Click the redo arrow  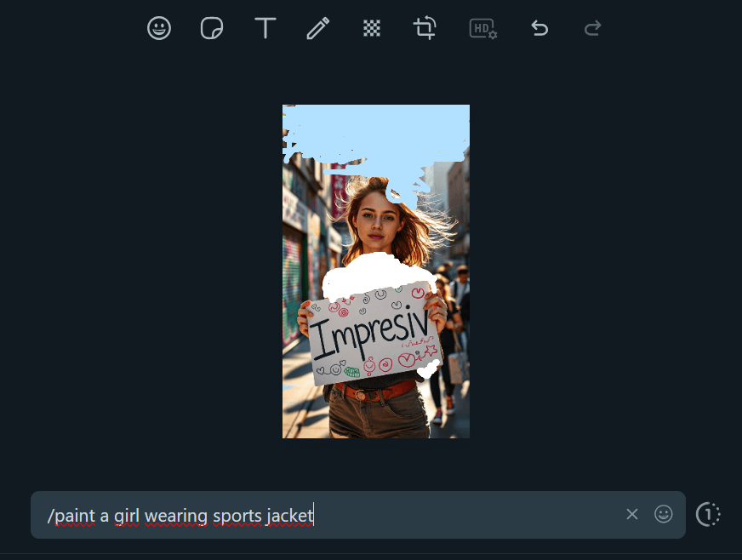(592, 28)
